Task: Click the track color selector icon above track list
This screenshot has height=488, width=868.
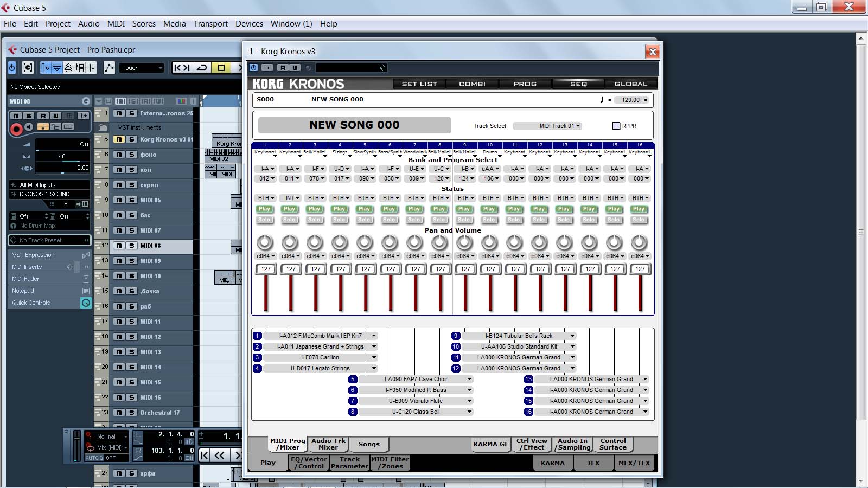Action: coord(181,101)
